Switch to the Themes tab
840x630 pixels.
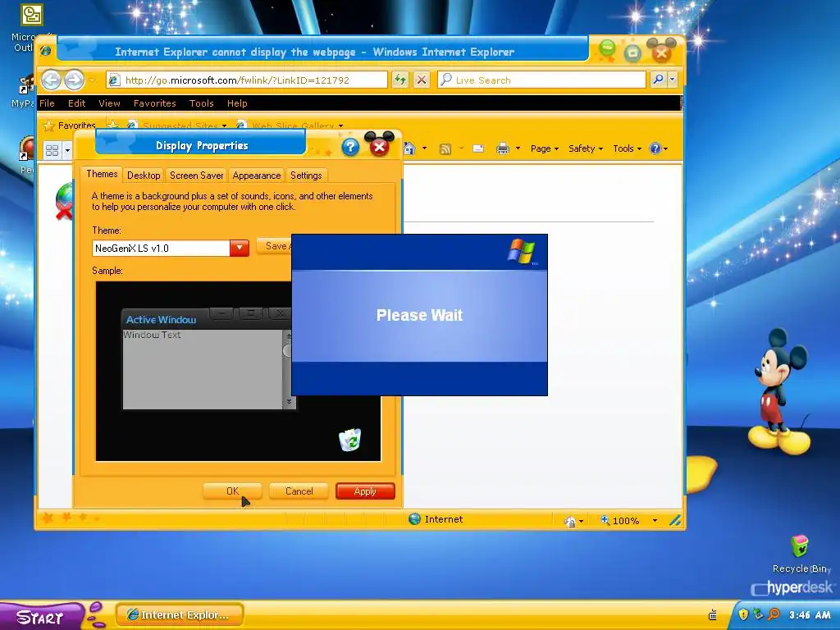102,174
